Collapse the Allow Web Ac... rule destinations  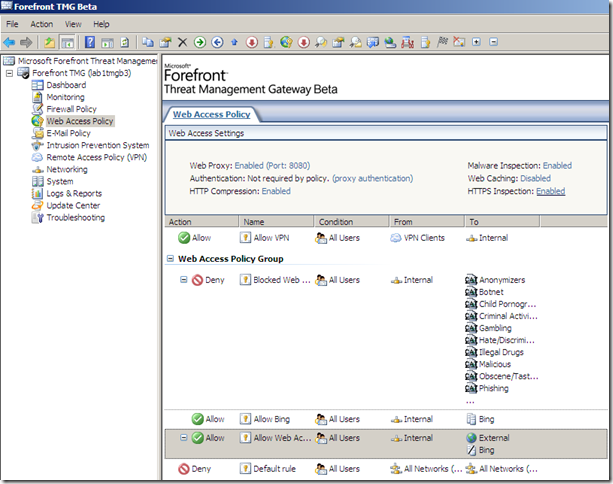pos(183,437)
